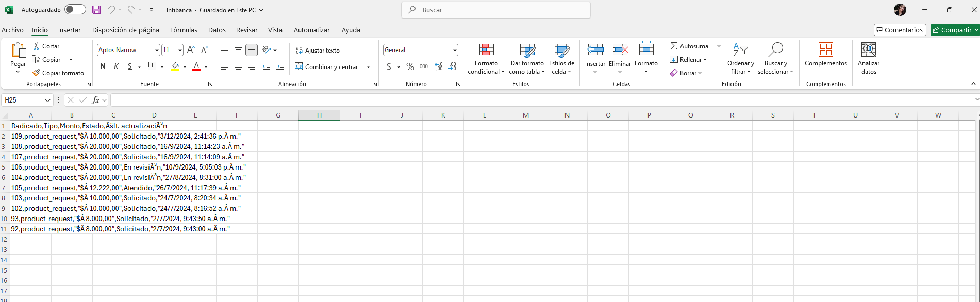
Task: Open Buscar y seleccionar
Action: 775,59
